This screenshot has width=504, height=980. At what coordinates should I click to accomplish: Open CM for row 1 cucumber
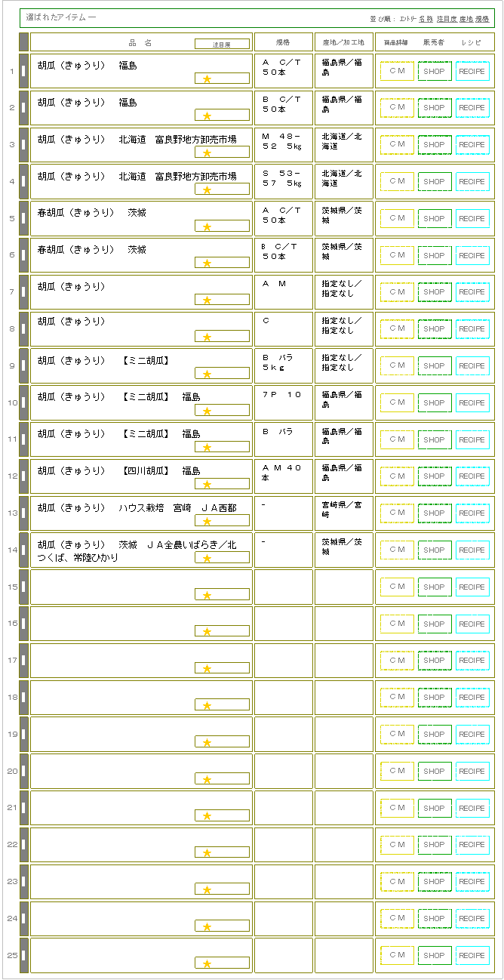point(397,71)
